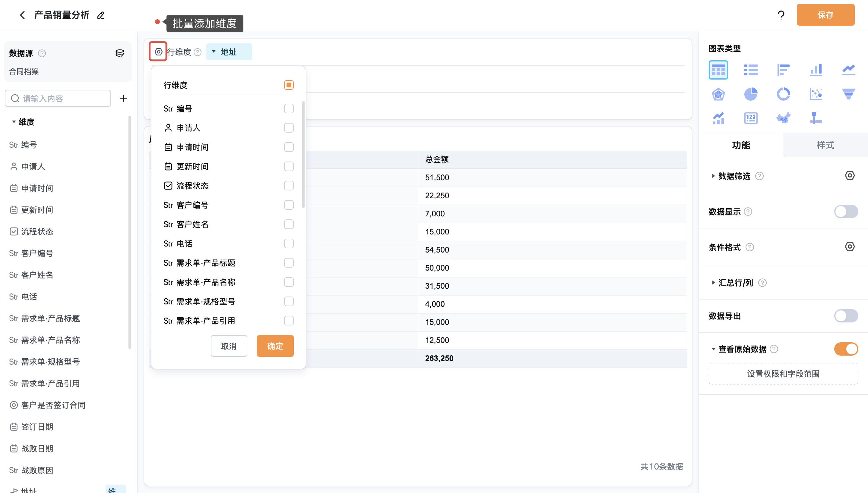Image resolution: width=868 pixels, height=493 pixels.
Task: Show help for 数据显示
Action: [x=748, y=212]
